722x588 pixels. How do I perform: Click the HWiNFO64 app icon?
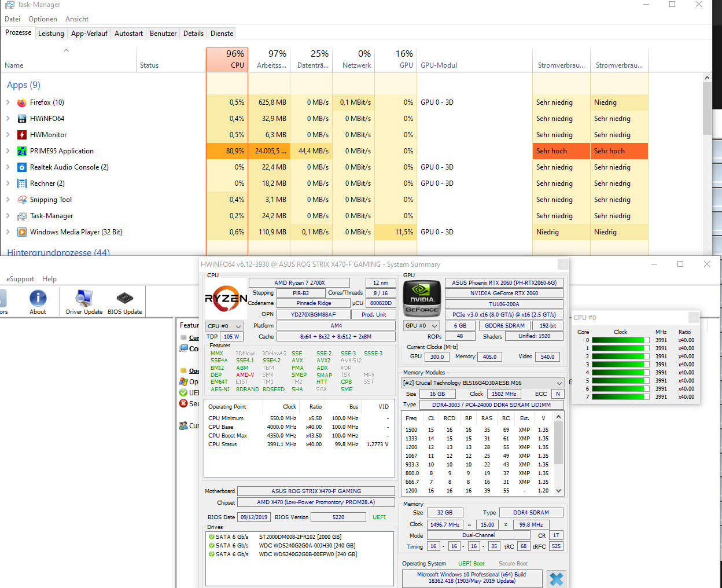(22, 119)
